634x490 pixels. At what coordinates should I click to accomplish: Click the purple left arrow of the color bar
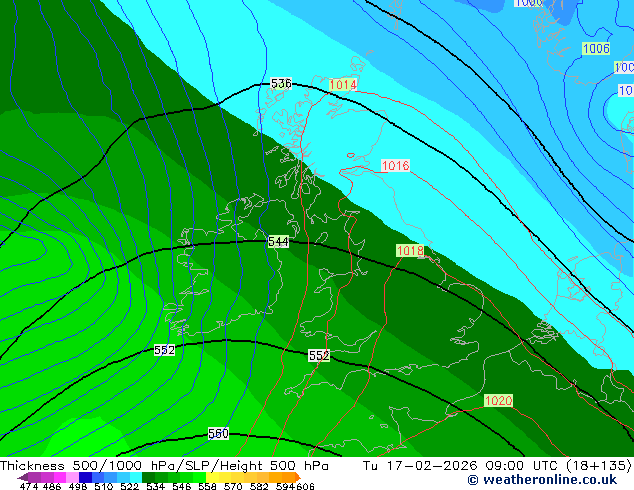[23, 477]
